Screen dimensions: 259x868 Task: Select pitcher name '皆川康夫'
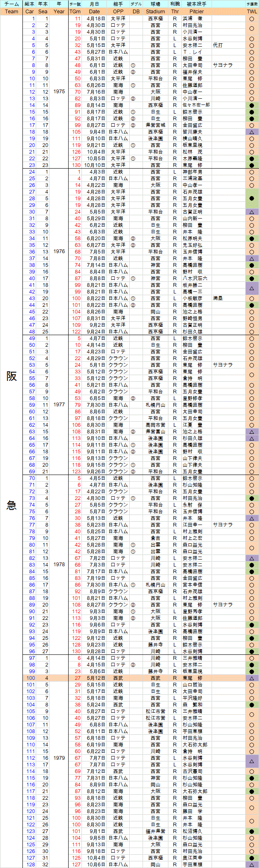tap(193, 132)
